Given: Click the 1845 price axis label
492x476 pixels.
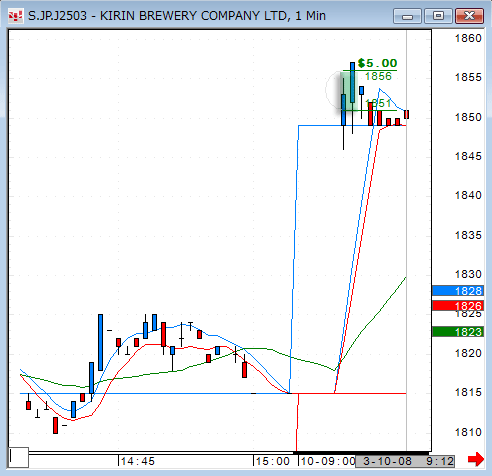Looking at the screenshot, I should point(468,156).
